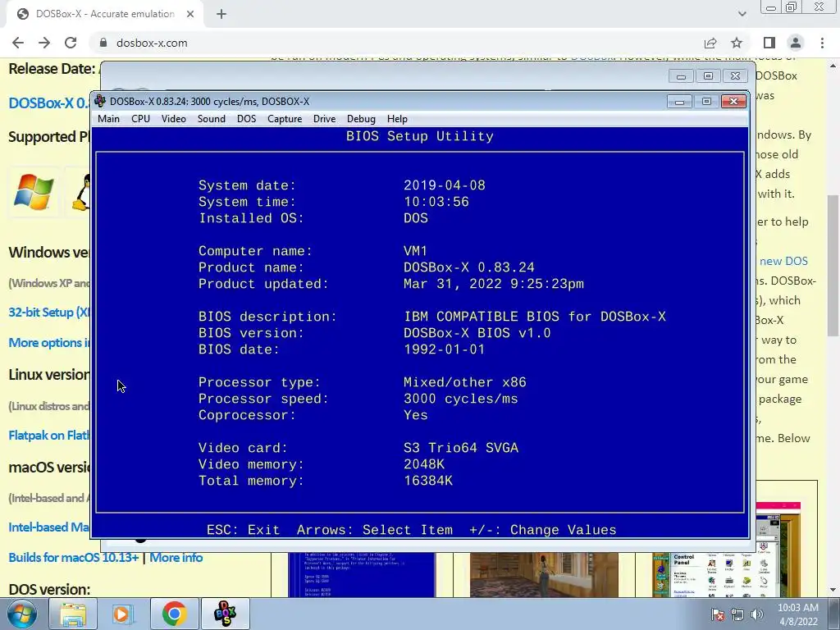Reload the dosbox-x.com page
Screen dimensions: 840x630
(x=71, y=43)
